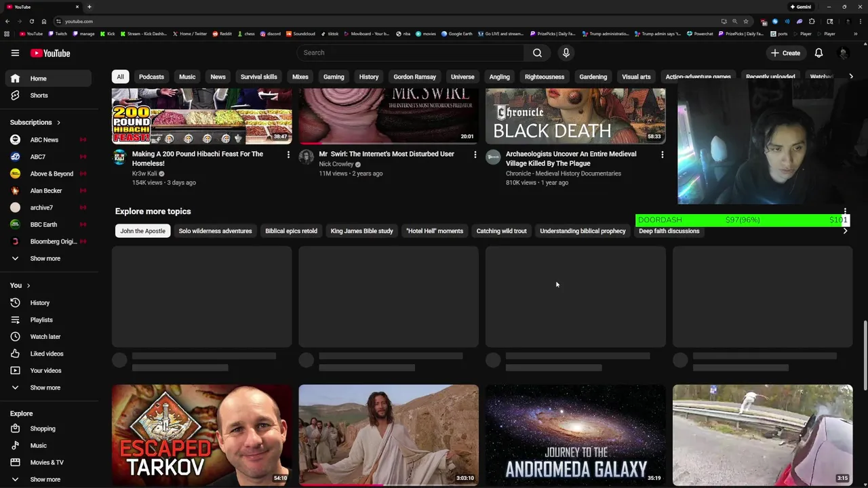The width and height of the screenshot is (868, 488).
Task: Click the browser home button
Action: [44, 21]
